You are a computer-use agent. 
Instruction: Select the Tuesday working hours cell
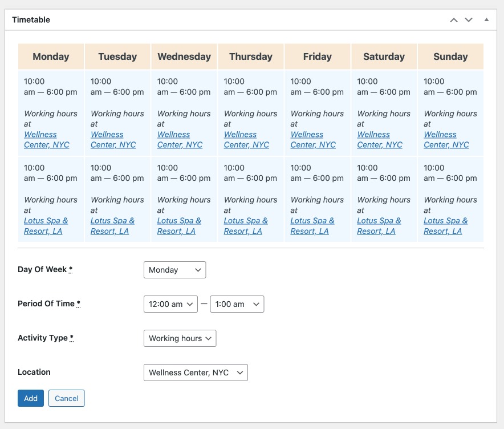117,112
